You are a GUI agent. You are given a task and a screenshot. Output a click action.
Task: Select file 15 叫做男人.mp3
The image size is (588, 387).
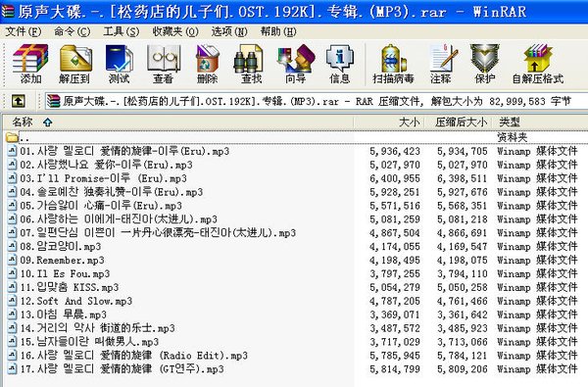pos(89,341)
